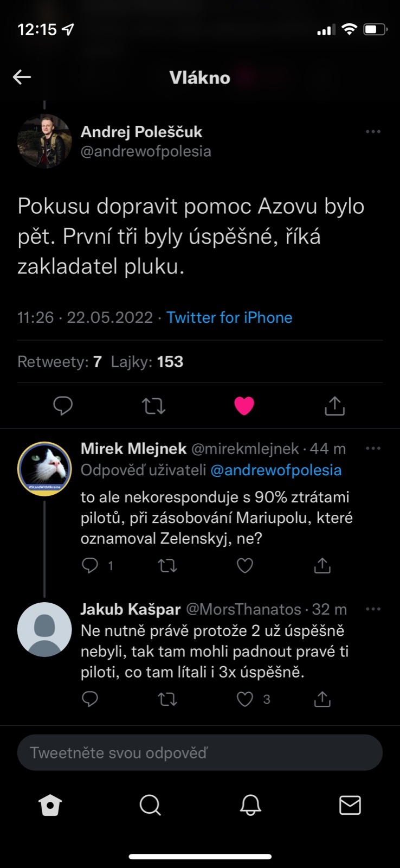400x868 pixels.
Task: Like Jakub Kašpar's reply
Action: tap(245, 699)
